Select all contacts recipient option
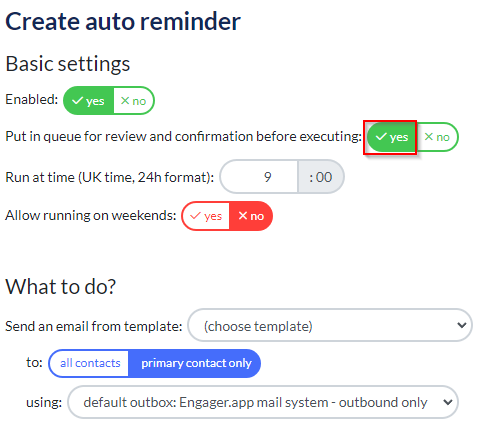The image size is (502, 444). (89, 363)
